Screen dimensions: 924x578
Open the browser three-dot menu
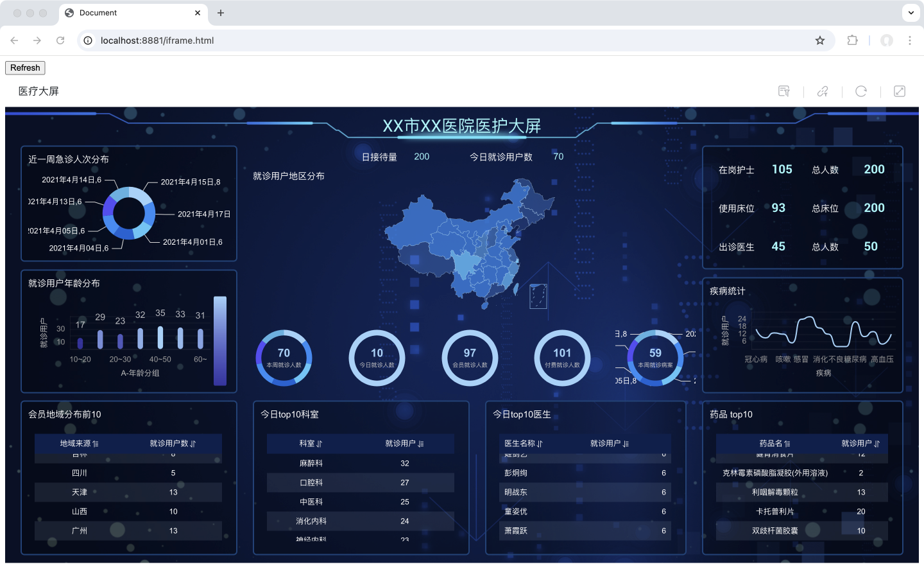[910, 40]
